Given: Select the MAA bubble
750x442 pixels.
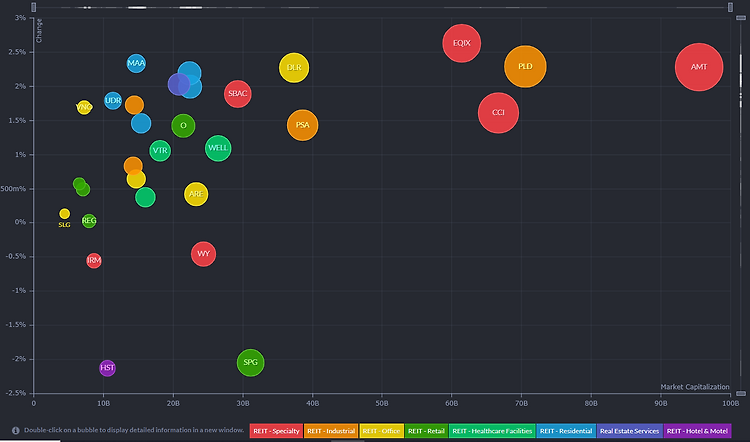Looking at the screenshot, I should pos(136,63).
